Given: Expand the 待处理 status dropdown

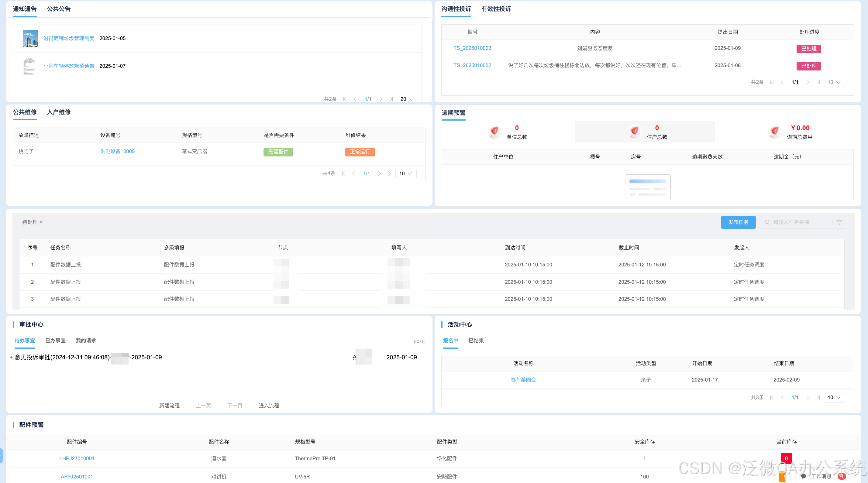Looking at the screenshot, I should click(x=32, y=222).
